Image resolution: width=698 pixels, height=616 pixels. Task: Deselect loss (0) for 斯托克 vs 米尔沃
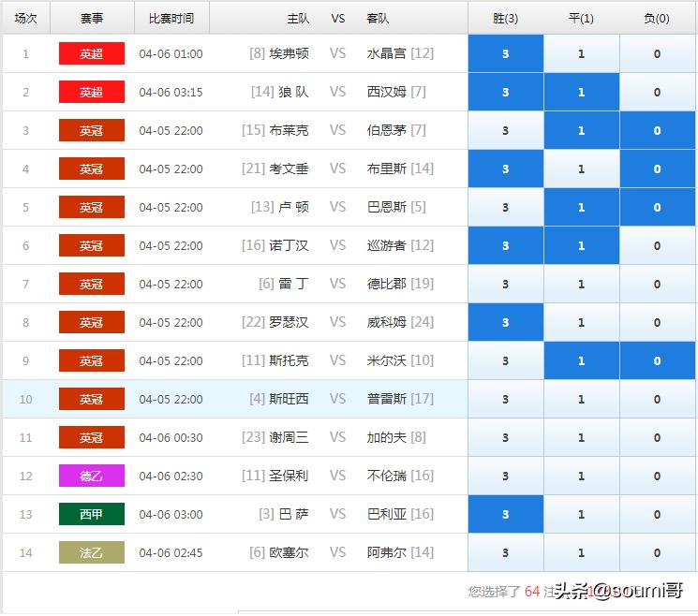click(x=657, y=360)
